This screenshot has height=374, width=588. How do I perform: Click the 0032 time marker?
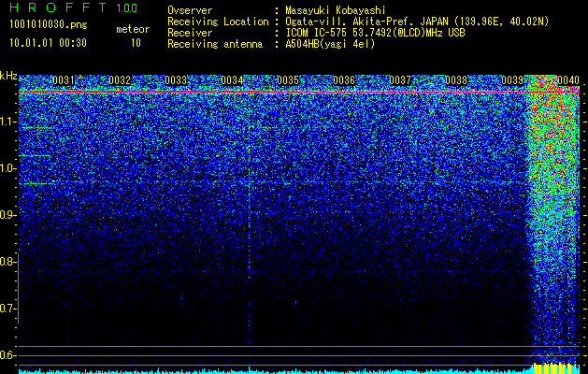[120, 80]
